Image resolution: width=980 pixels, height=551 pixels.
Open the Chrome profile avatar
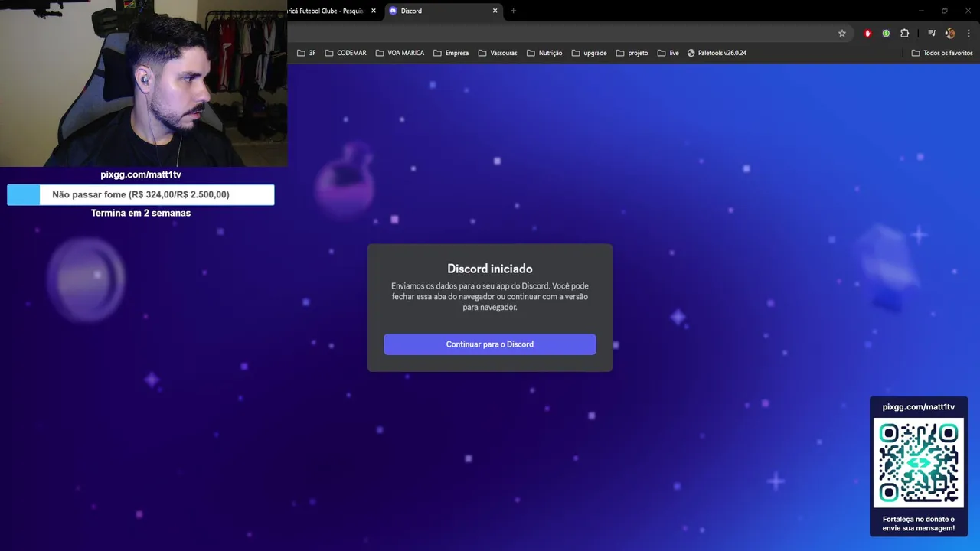click(x=950, y=34)
